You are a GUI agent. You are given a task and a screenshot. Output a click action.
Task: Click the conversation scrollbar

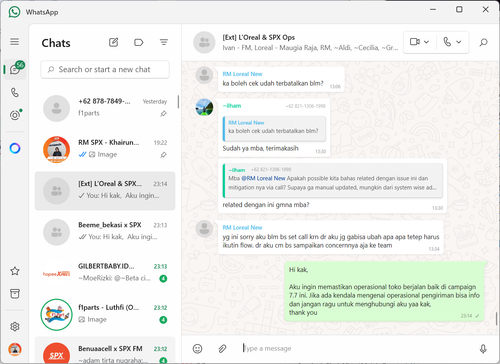point(496,318)
